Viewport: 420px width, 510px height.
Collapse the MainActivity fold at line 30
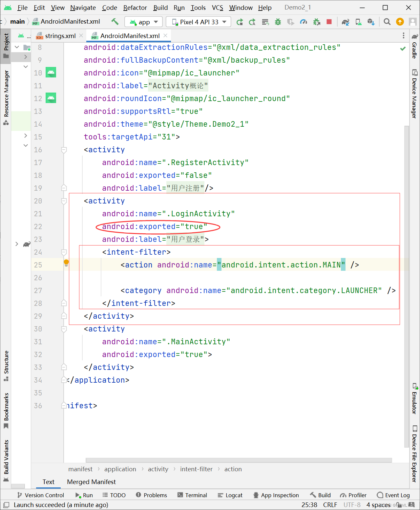[64, 329]
